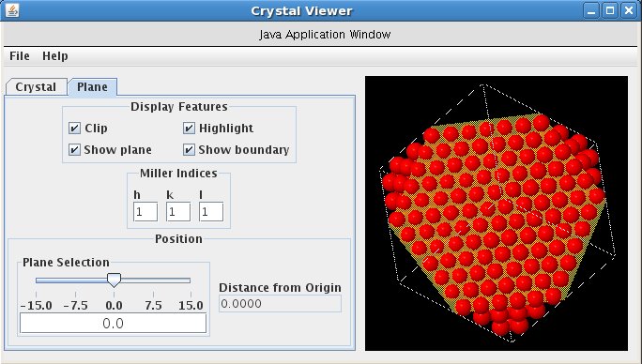The height and width of the screenshot is (364, 642).
Task: Switch to the Crystal tab
Action: pyautogui.click(x=36, y=87)
